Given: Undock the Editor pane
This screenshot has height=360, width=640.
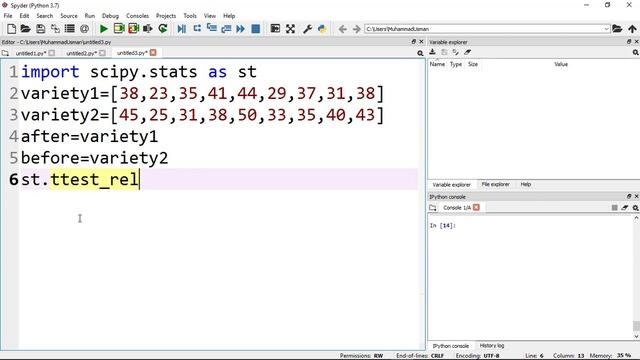Looking at the screenshot, I should tap(413, 42).
